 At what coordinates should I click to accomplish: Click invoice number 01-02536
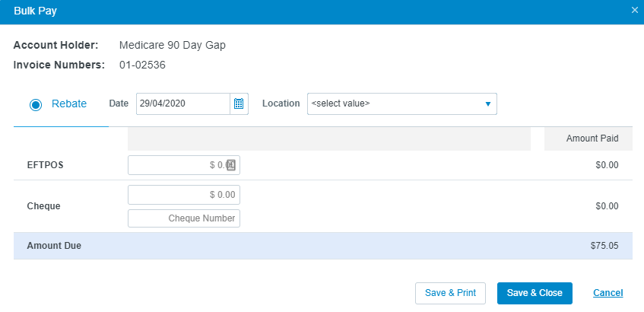pos(142,65)
